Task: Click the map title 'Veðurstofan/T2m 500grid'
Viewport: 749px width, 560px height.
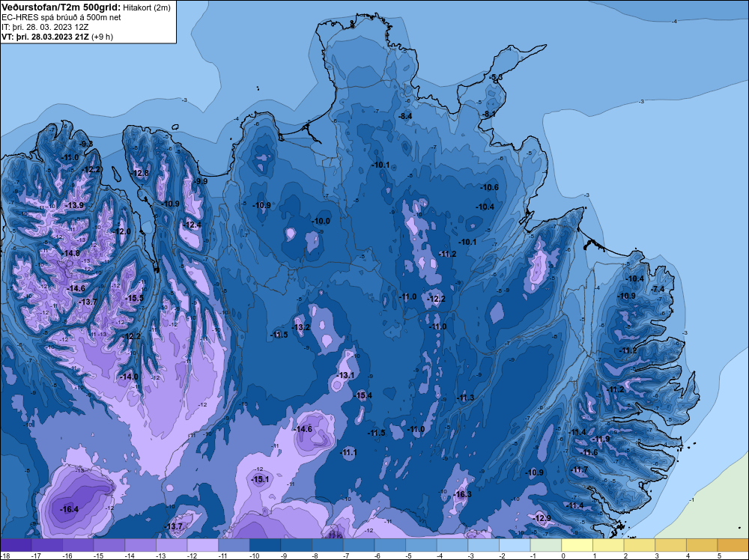Action: pos(61,7)
